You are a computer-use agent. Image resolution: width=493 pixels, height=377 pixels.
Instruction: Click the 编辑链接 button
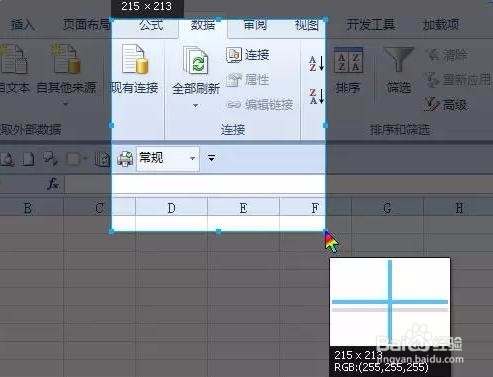point(260,105)
